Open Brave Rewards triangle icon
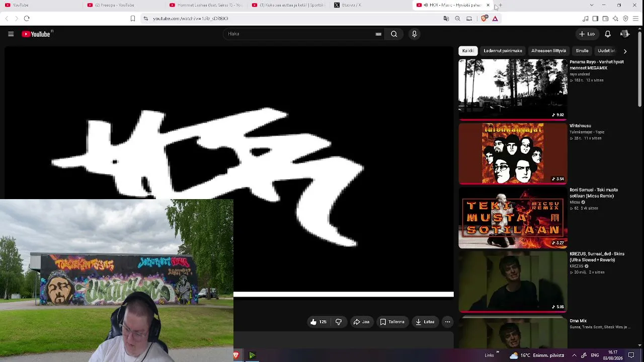 (495, 19)
